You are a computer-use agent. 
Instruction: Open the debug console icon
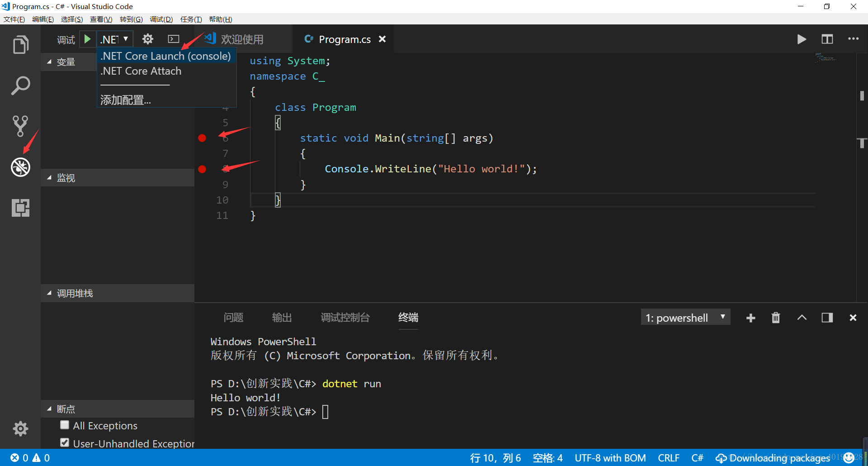point(174,39)
